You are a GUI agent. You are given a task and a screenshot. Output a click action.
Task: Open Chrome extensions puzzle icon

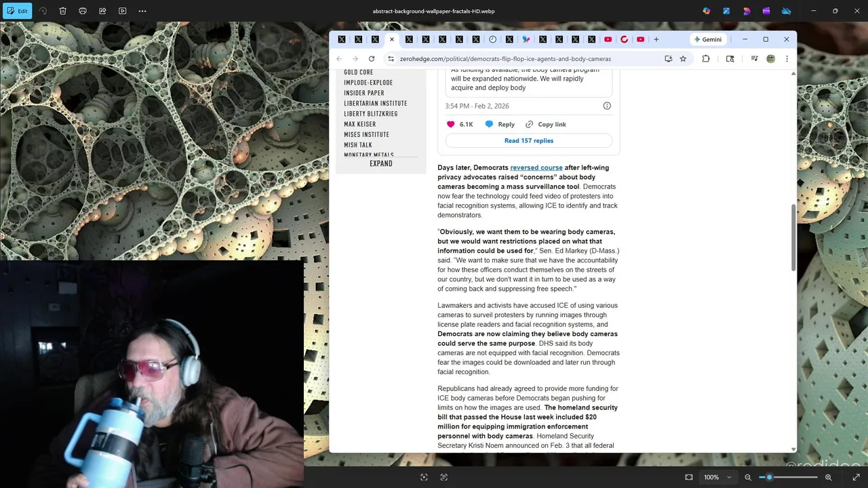[706, 59]
